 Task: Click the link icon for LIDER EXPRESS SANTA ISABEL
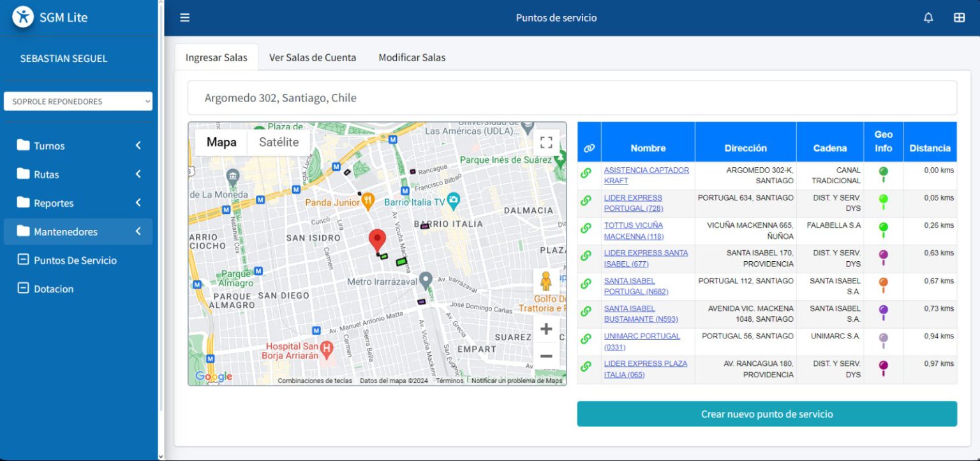click(586, 255)
